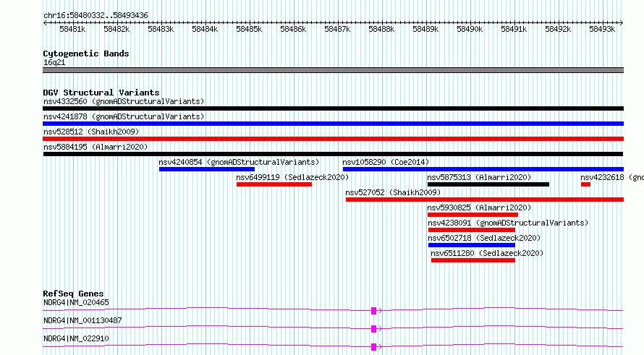The width and height of the screenshot is (644, 355).
Task: Click the 58482k ruler tick label
Action: (116, 29)
